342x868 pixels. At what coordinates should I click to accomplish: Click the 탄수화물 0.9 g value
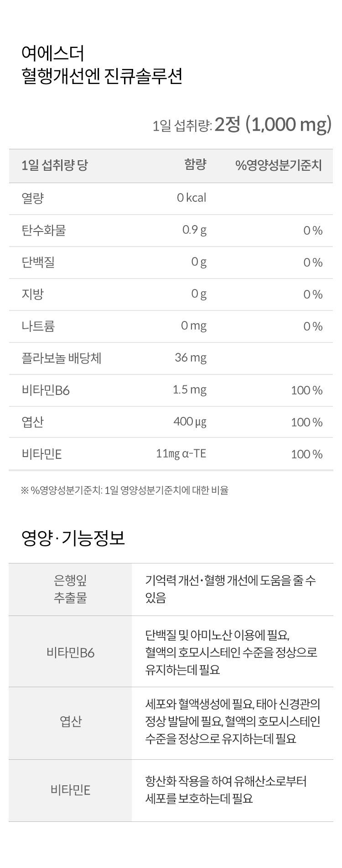point(194,230)
